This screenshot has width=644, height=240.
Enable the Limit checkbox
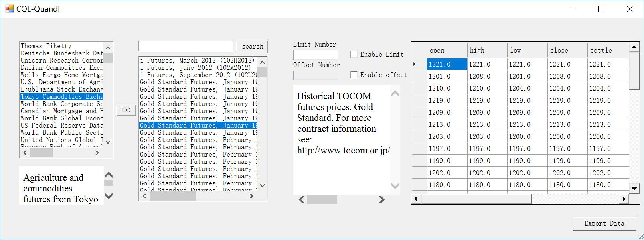pyautogui.click(x=354, y=54)
